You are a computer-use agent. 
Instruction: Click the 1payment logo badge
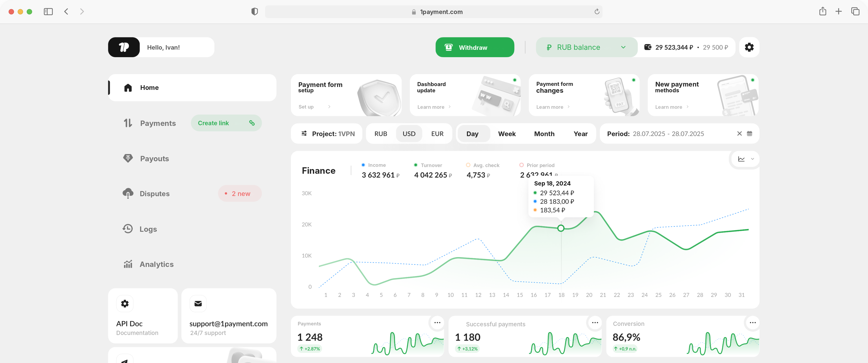[x=124, y=47]
